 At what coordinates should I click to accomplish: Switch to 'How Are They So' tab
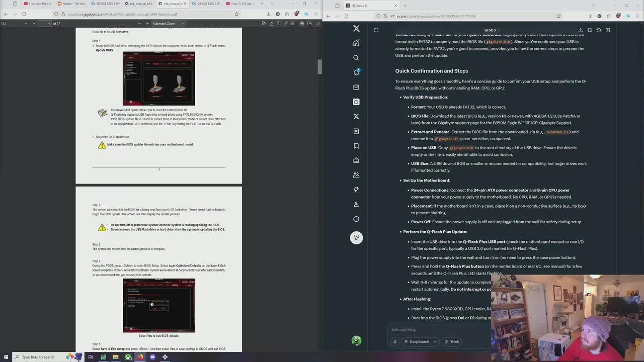point(38,4)
